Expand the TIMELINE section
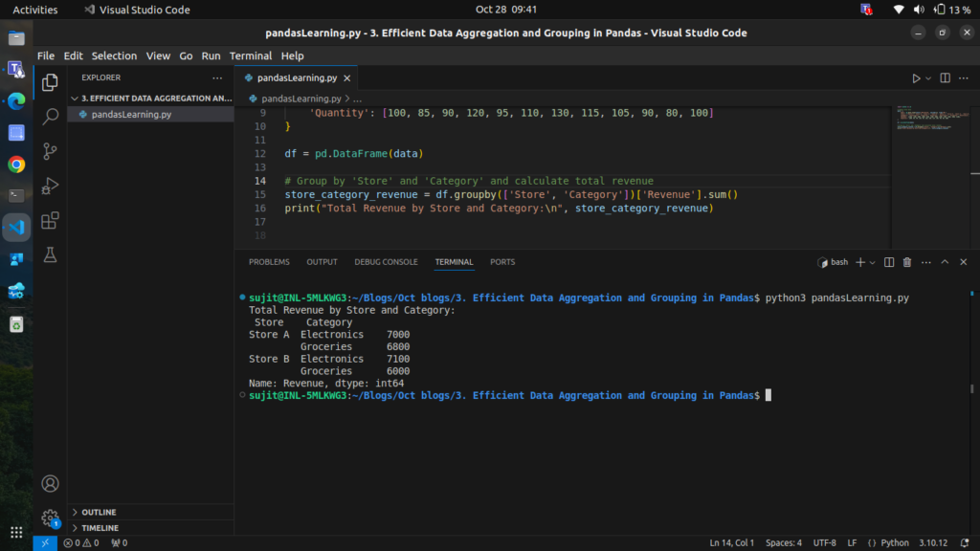This screenshot has height=551, width=980. (x=99, y=528)
